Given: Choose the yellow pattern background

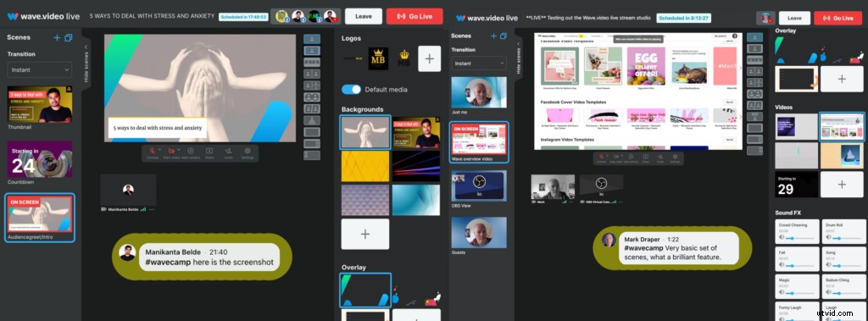Looking at the screenshot, I should pyautogui.click(x=365, y=166).
